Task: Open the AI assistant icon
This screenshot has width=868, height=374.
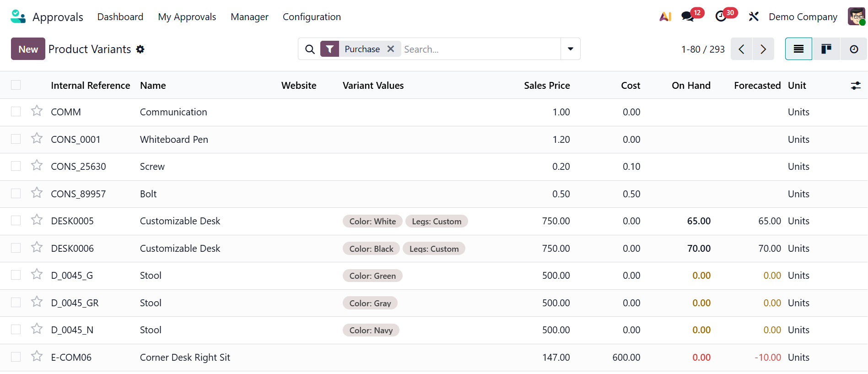Action: [665, 17]
